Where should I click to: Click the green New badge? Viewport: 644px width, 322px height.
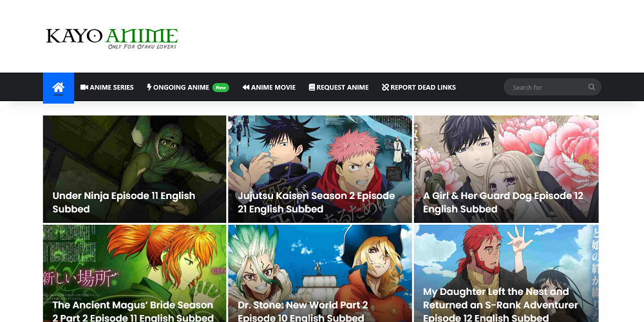220,88
